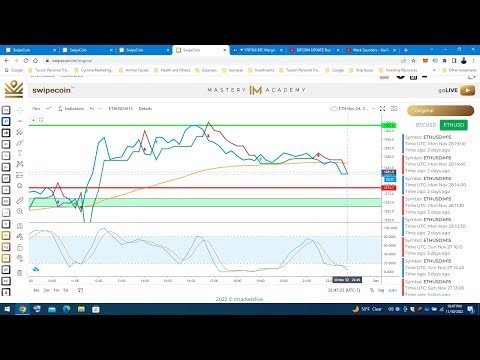Toggle magnet mode for drawings
The image size is (480, 360).
pyautogui.click(x=20, y=226)
